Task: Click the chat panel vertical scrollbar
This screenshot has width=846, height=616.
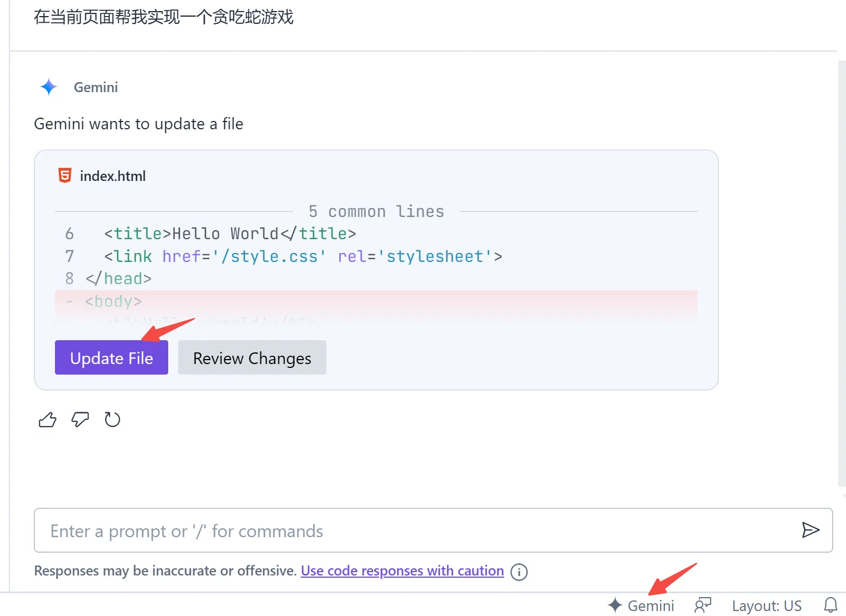Action: point(842,273)
